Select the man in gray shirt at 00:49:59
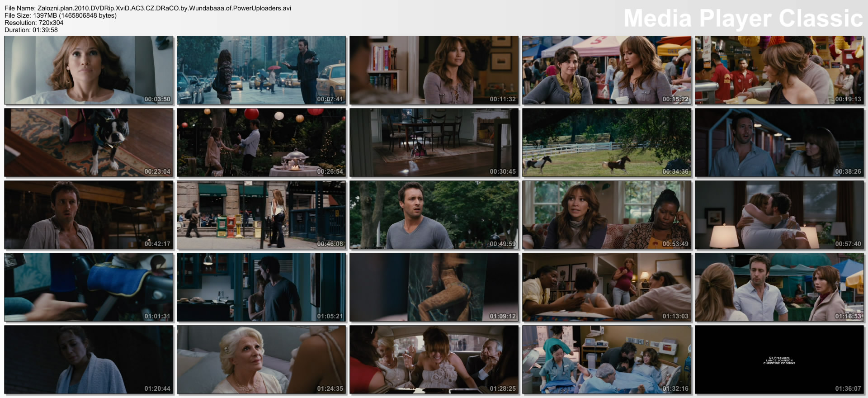The image size is (868, 398). [x=434, y=215]
